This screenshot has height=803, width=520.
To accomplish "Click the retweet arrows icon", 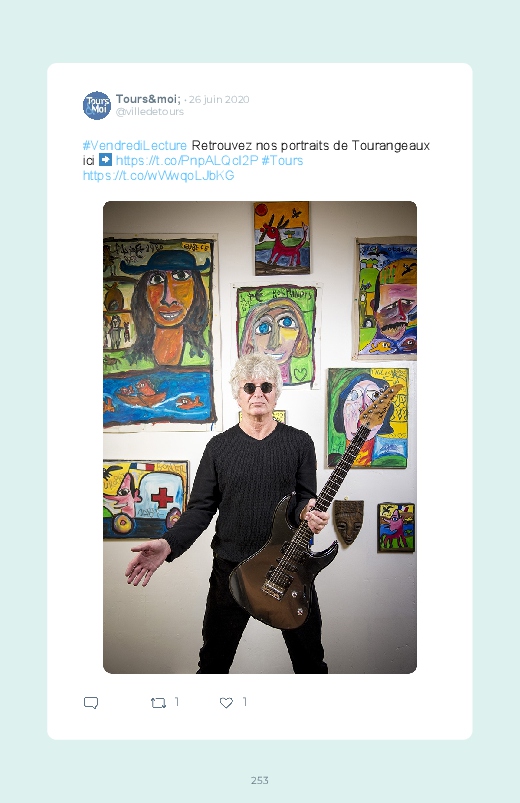I will click(x=158, y=703).
